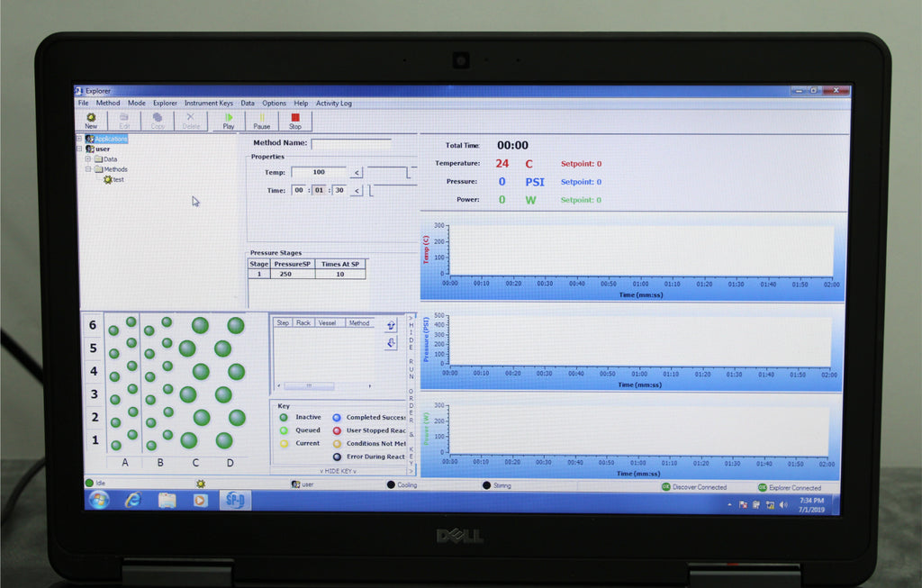Open Internet Explorer from the taskbar
The image size is (922, 588).
tap(132, 500)
